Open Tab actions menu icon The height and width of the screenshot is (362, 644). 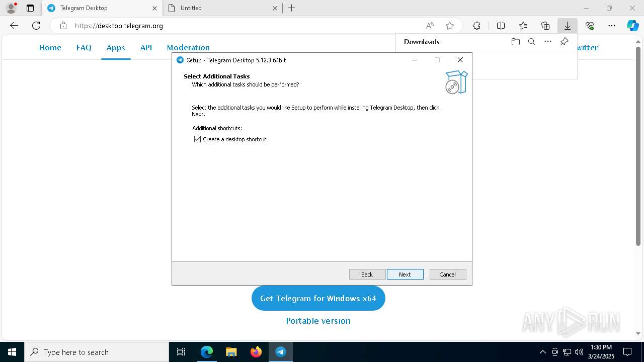(x=30, y=8)
